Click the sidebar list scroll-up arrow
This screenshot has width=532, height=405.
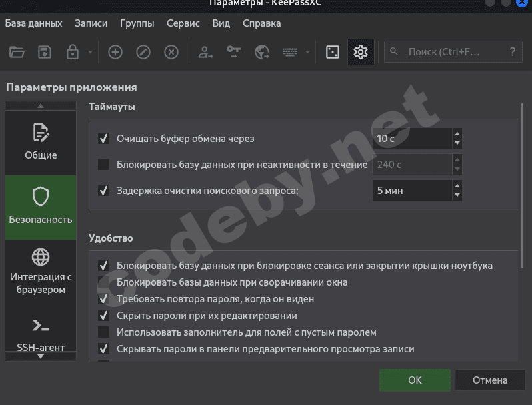coord(41,106)
